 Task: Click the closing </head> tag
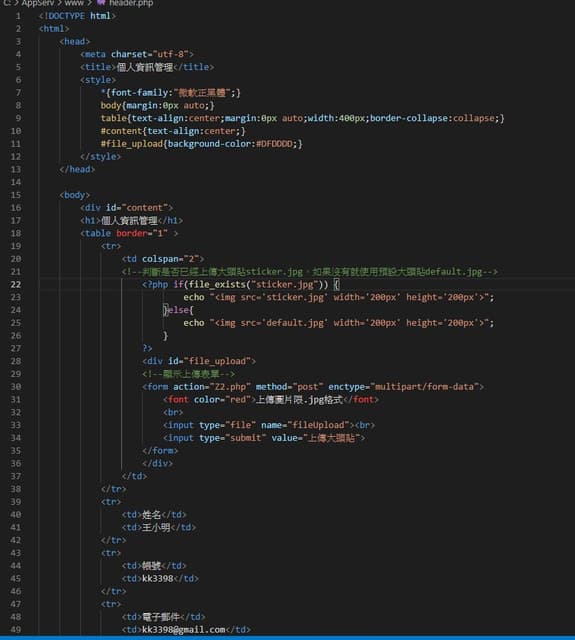pos(77,169)
